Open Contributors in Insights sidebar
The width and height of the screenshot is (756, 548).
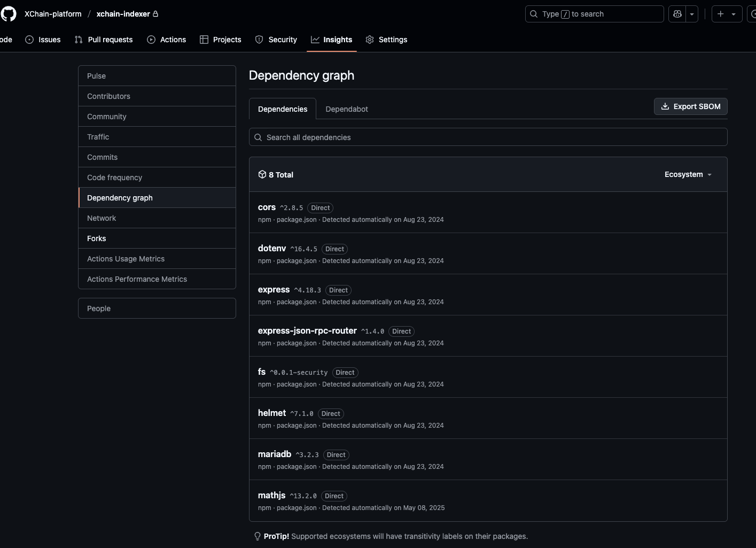pos(157,96)
